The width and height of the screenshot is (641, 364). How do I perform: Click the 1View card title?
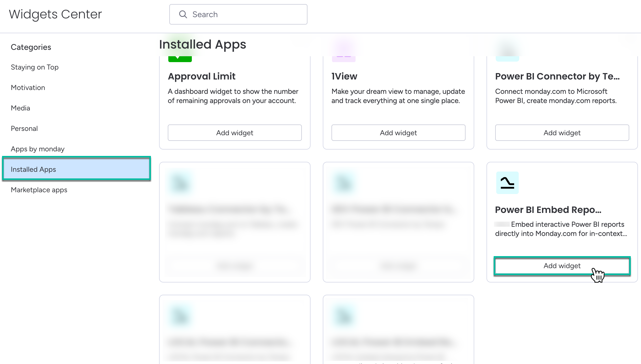[x=344, y=76]
